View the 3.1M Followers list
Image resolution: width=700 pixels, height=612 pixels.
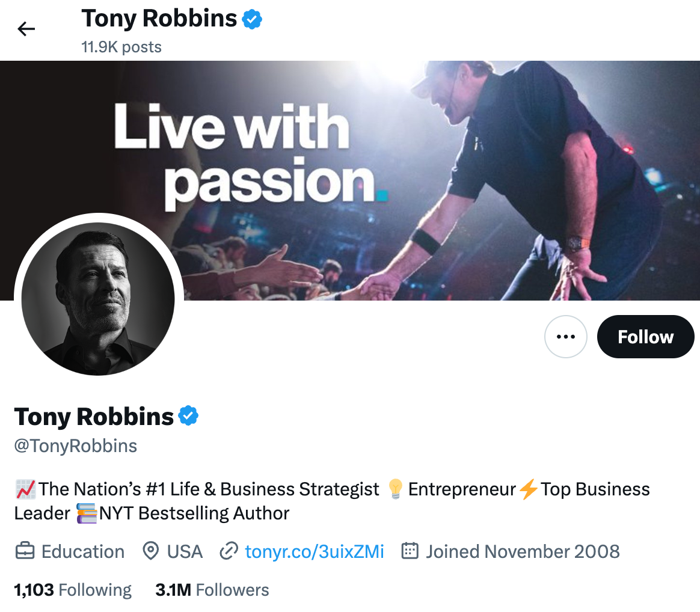coord(212,590)
